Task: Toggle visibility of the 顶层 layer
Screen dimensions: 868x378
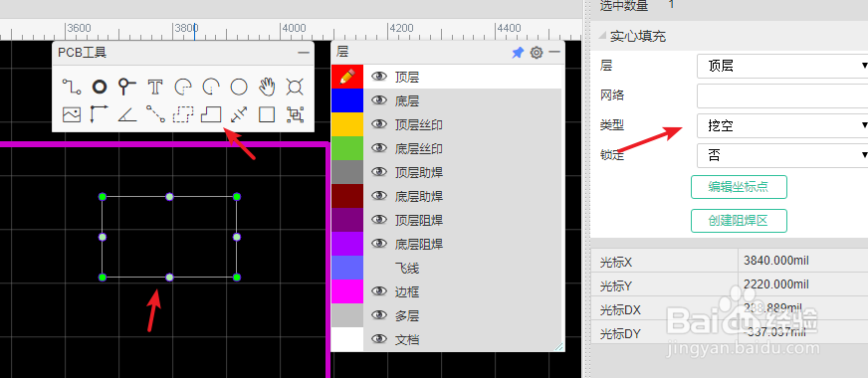Action: tap(378, 77)
